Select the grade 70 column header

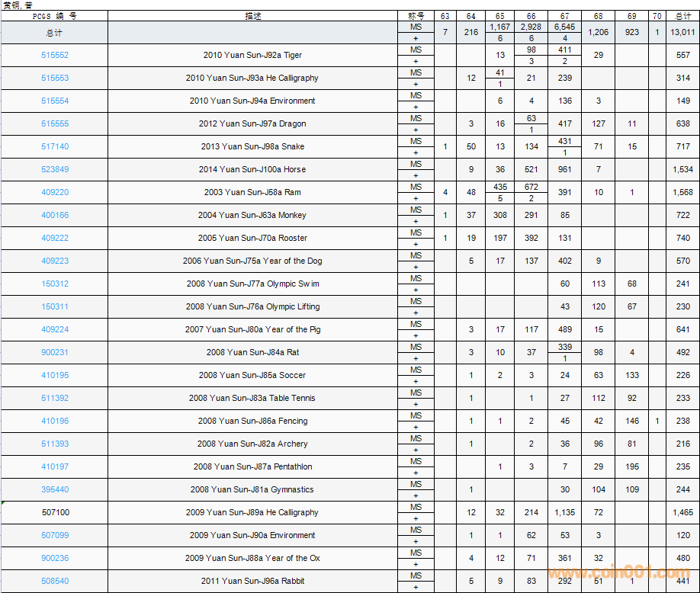click(657, 16)
